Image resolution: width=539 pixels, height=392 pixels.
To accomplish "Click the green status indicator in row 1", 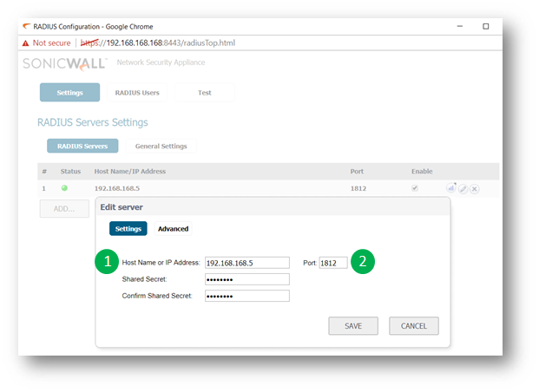I will click(64, 188).
